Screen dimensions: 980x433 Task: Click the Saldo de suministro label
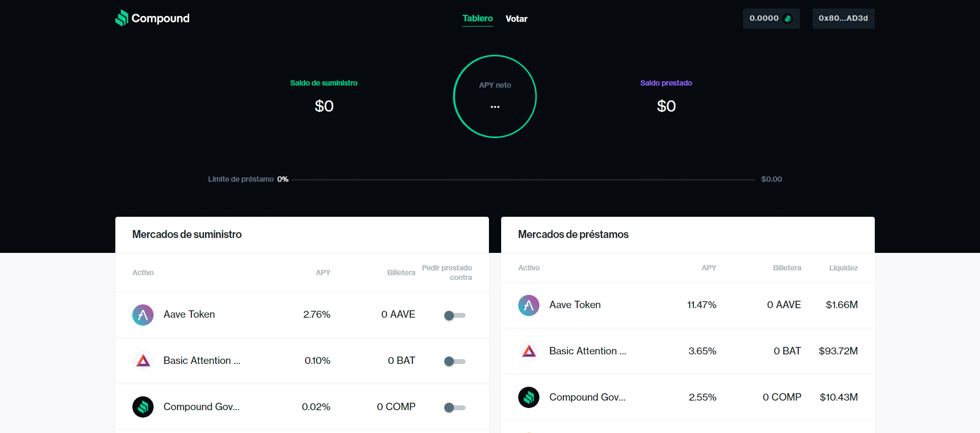(x=324, y=83)
